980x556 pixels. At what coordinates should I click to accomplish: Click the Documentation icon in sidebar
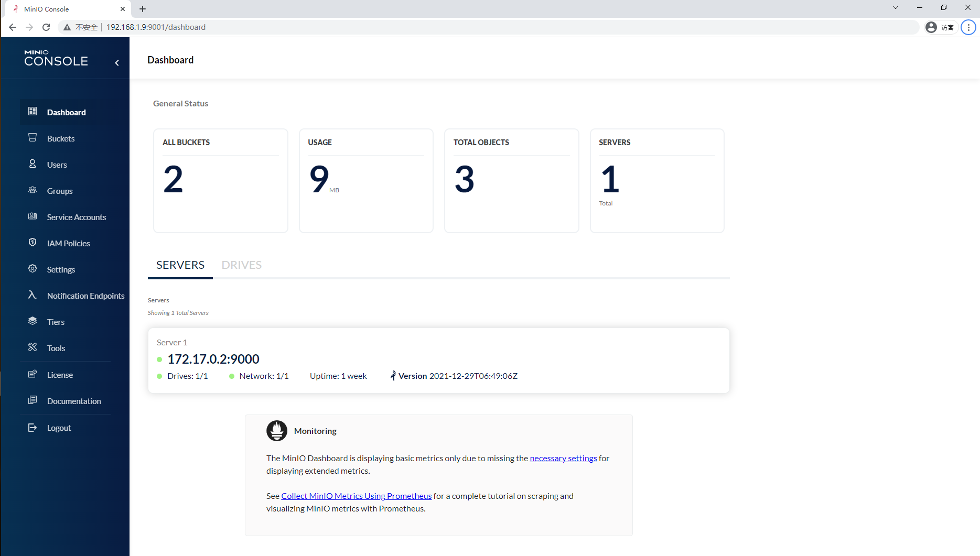33,400
